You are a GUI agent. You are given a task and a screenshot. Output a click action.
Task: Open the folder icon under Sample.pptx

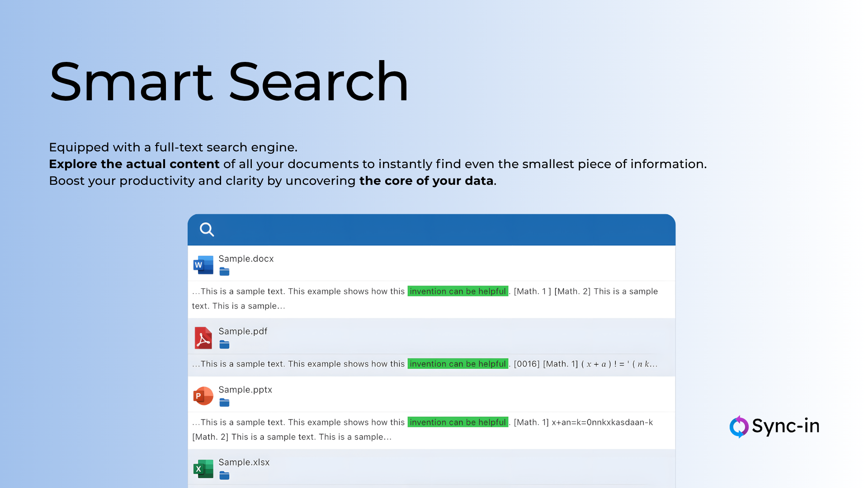tap(224, 403)
